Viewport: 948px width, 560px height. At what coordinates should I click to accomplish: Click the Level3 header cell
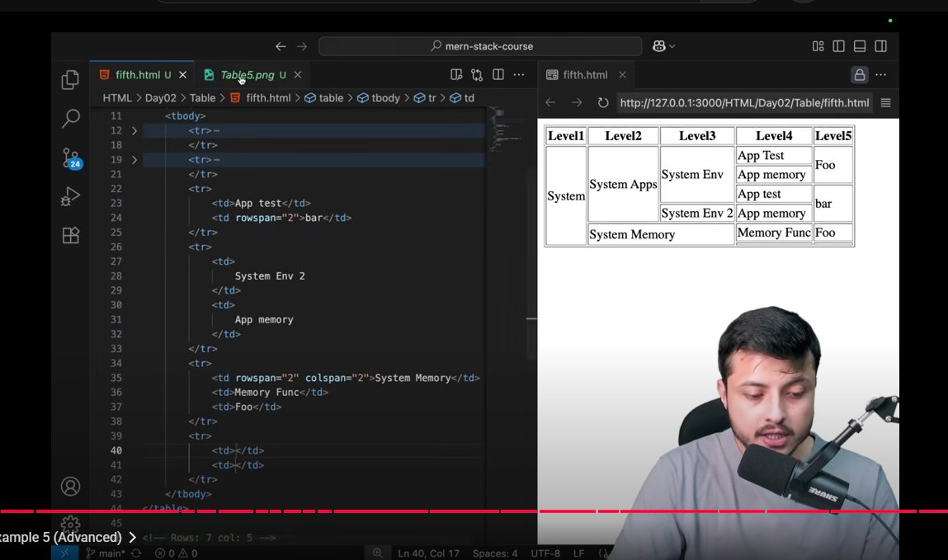697,135
